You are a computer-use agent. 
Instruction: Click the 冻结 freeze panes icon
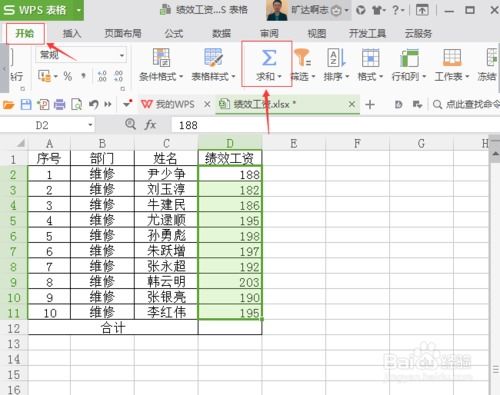tap(492, 57)
